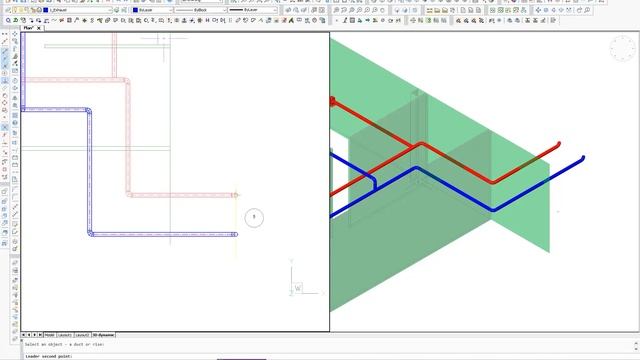640x360 pixels.
Task: Click the blue layer color swatch
Action: (45, 10)
